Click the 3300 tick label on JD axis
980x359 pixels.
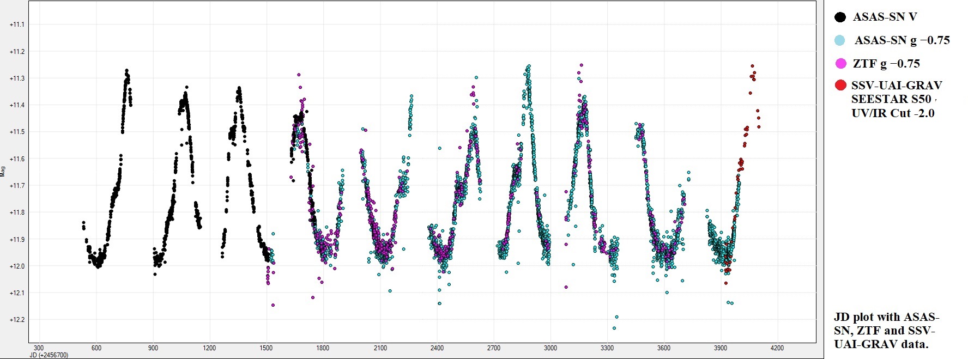tap(607, 348)
